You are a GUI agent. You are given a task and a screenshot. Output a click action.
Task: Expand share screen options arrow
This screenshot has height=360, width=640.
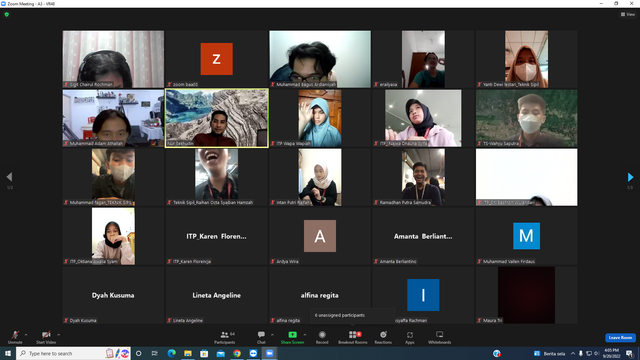[x=305, y=335]
